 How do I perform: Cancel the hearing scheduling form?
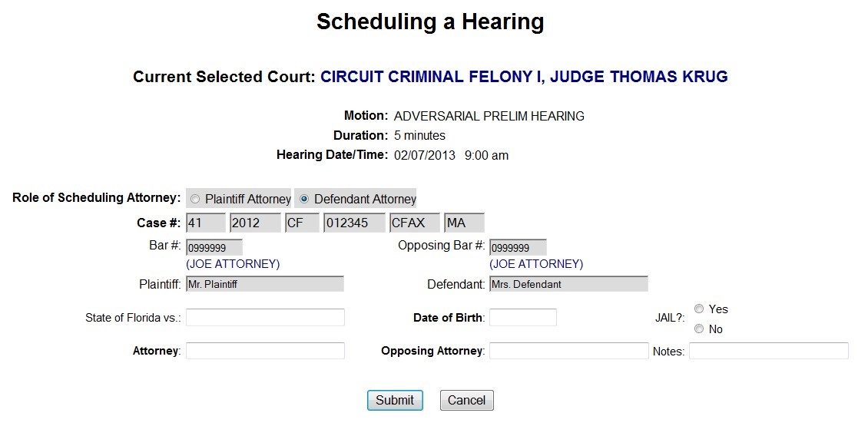466,400
